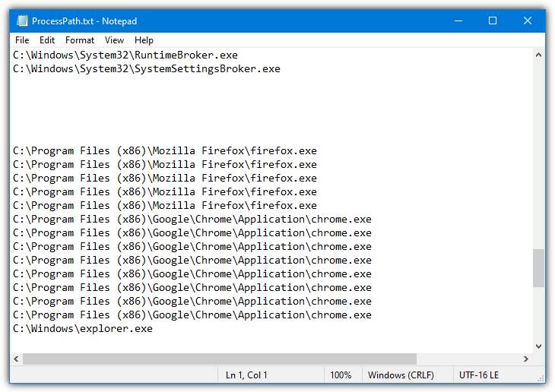Click the vertical scrollbar down arrow
Screen dimensions: 555x392
(539, 346)
